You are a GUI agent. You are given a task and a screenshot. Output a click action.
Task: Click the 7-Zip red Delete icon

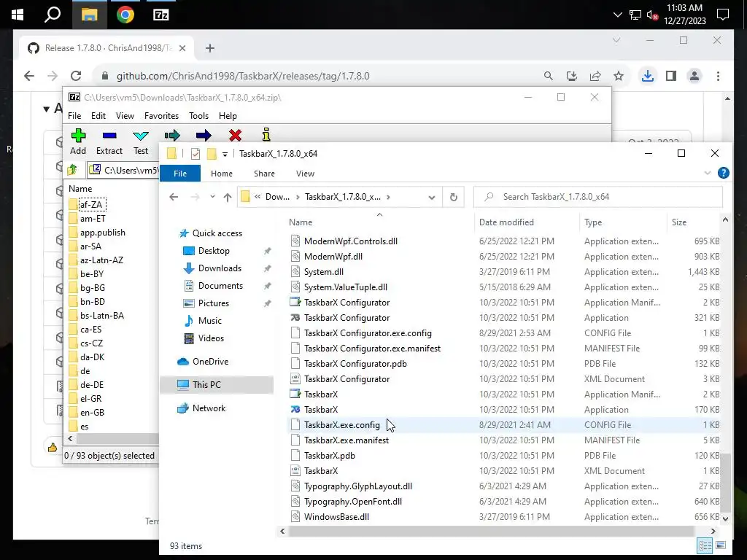click(x=235, y=136)
